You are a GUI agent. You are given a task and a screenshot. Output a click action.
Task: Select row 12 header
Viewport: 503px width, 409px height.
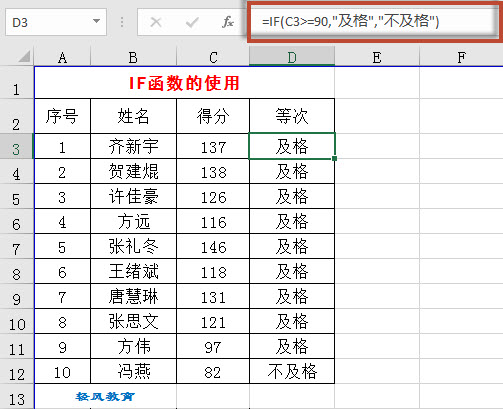(17, 371)
